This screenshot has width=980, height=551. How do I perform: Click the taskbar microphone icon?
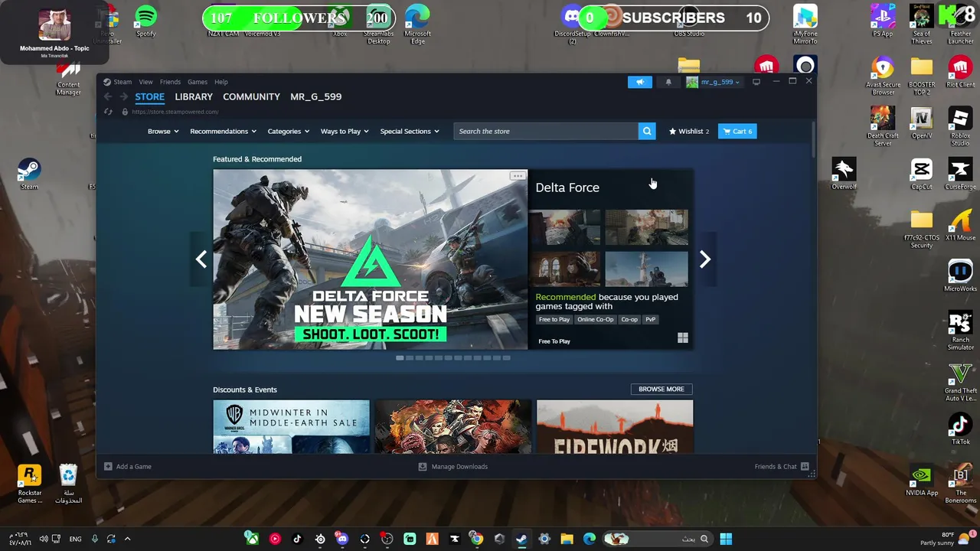(95, 539)
